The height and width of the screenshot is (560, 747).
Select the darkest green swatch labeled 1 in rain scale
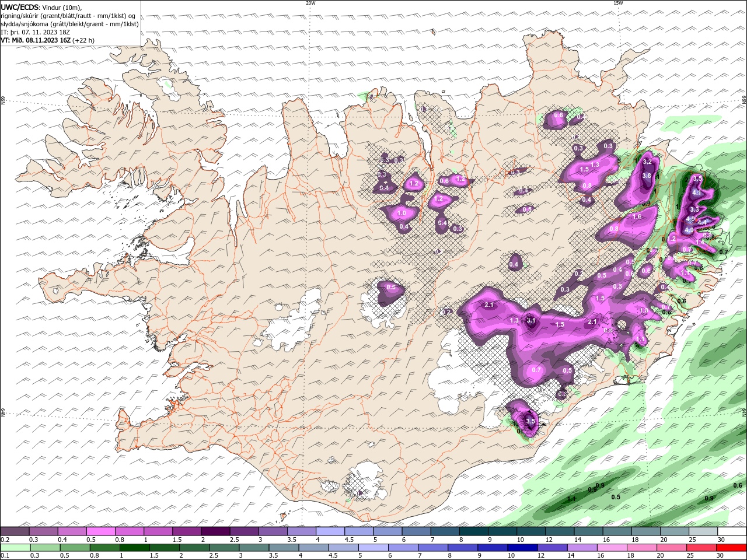134,548
